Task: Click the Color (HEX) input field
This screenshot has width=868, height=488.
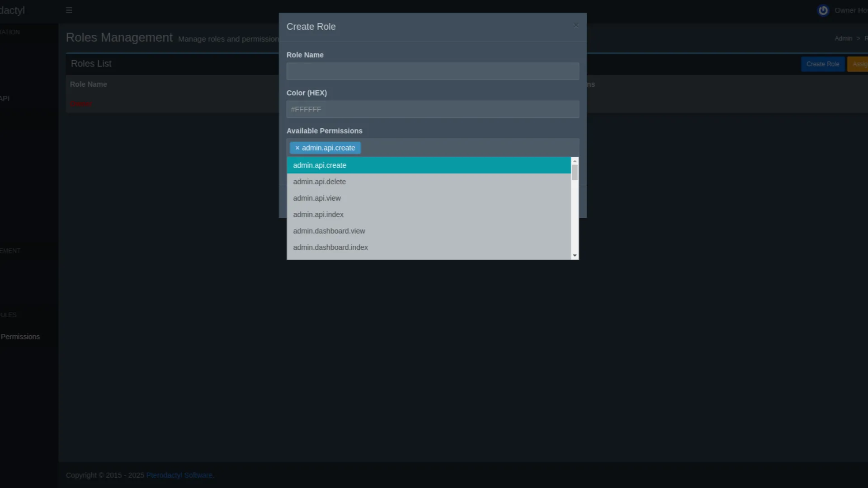Action: 432,109
